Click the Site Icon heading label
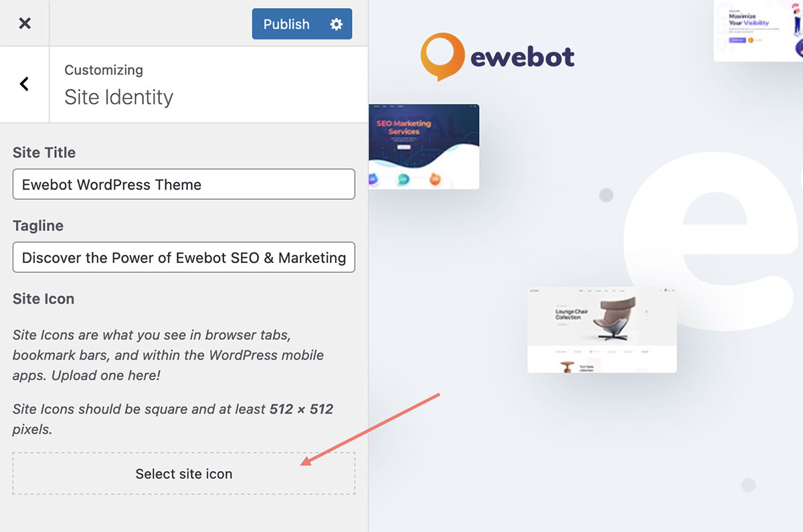This screenshot has height=532, width=803. 43,299
